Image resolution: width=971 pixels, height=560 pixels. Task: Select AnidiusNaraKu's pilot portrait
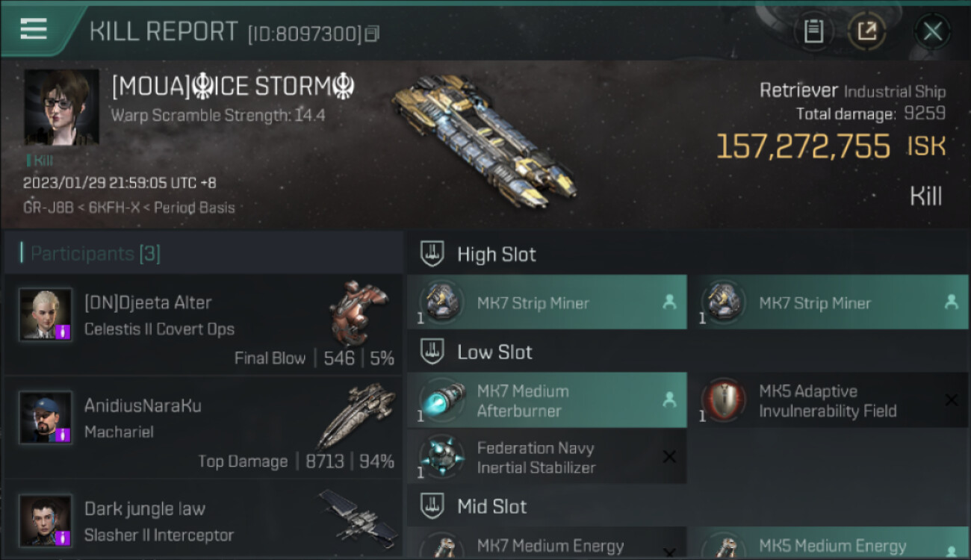coord(46,417)
